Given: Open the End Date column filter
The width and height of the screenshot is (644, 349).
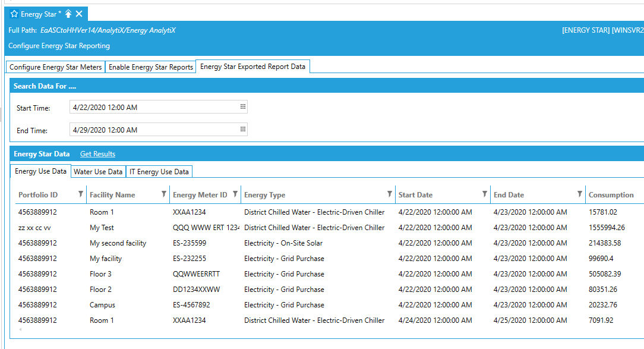Looking at the screenshot, I should tap(580, 194).
